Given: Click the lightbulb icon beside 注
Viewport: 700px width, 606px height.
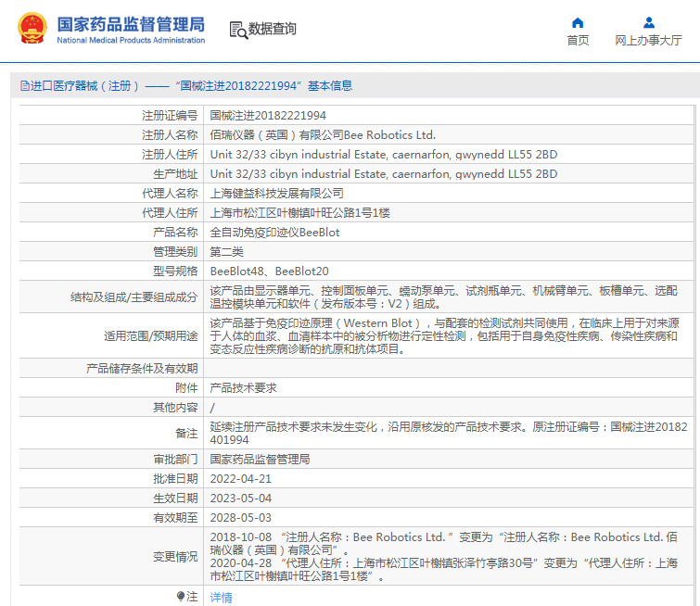Looking at the screenshot, I should [181, 597].
